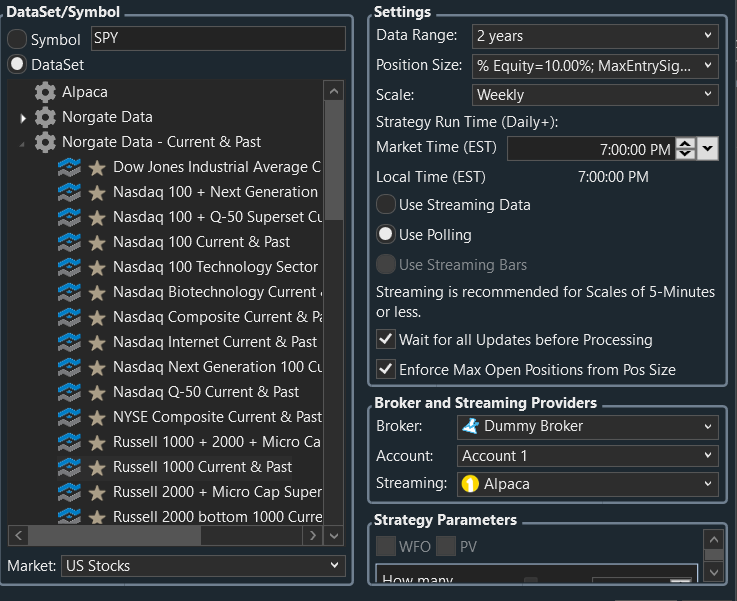Viewport: 737px width, 601px height.
Task: Increase Market Time with the up spinner
Action: coord(686,143)
